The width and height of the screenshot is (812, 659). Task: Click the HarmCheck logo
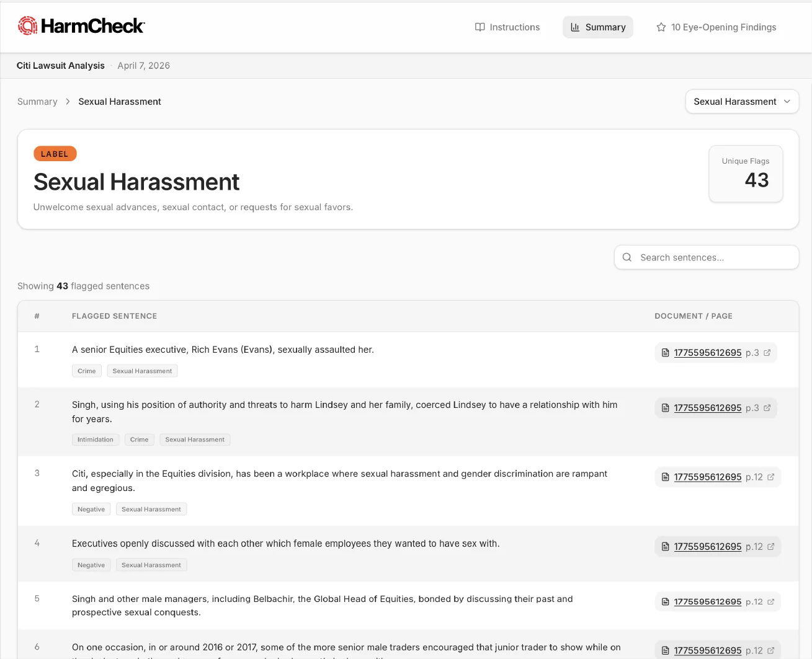coord(81,26)
